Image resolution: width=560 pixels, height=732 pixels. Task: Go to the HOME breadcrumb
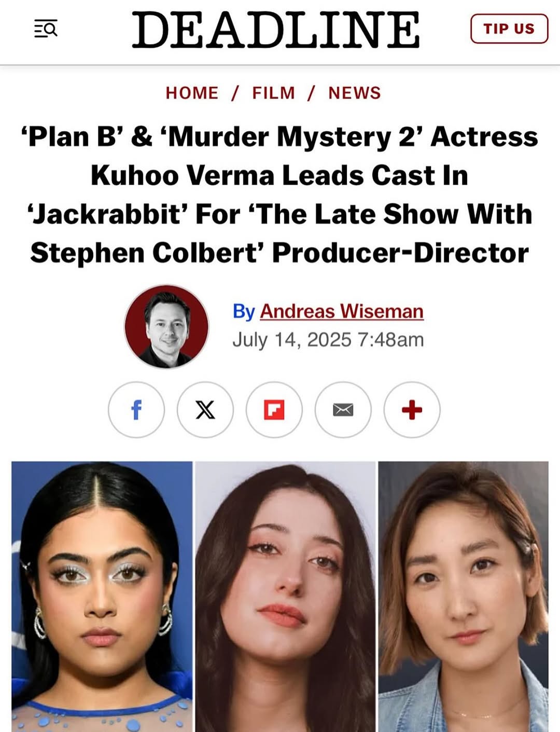[192, 93]
